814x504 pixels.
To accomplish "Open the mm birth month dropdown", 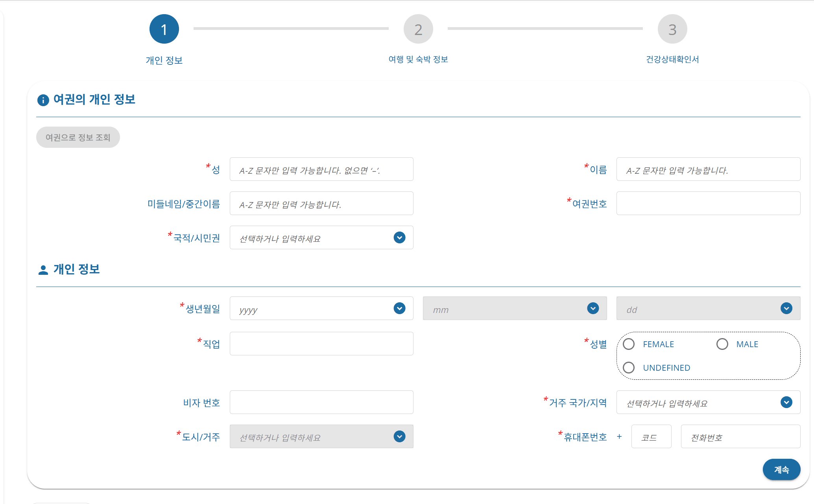I will (x=514, y=309).
